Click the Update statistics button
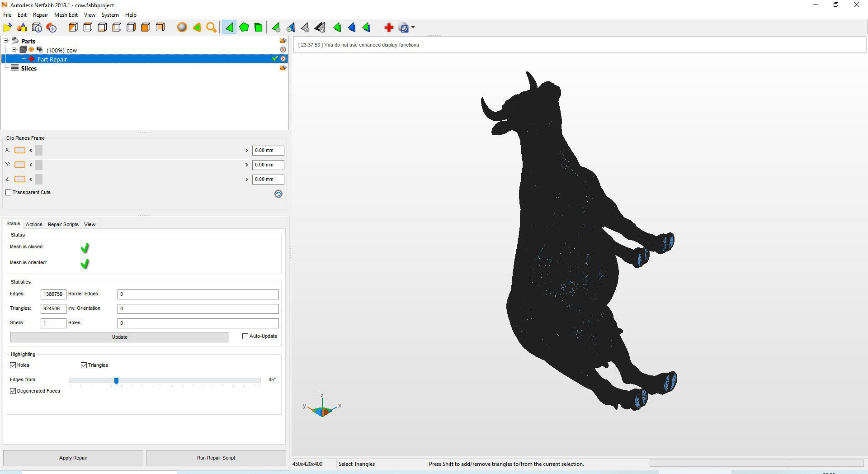868x474 pixels. pos(120,337)
